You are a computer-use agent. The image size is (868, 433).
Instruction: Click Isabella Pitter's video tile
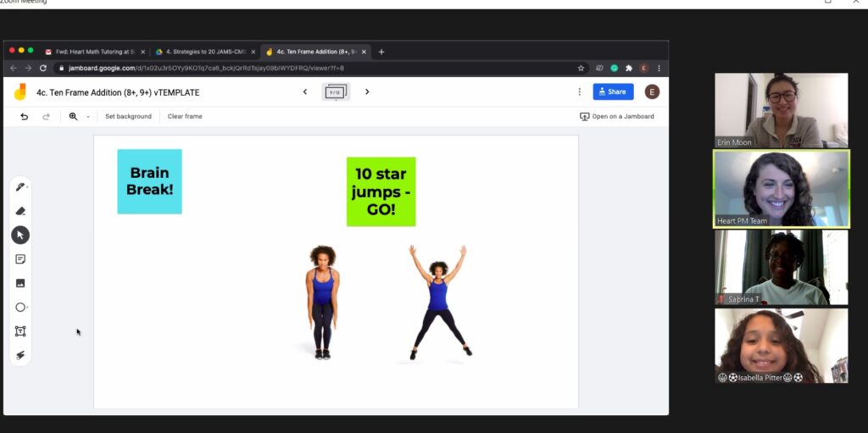point(781,346)
